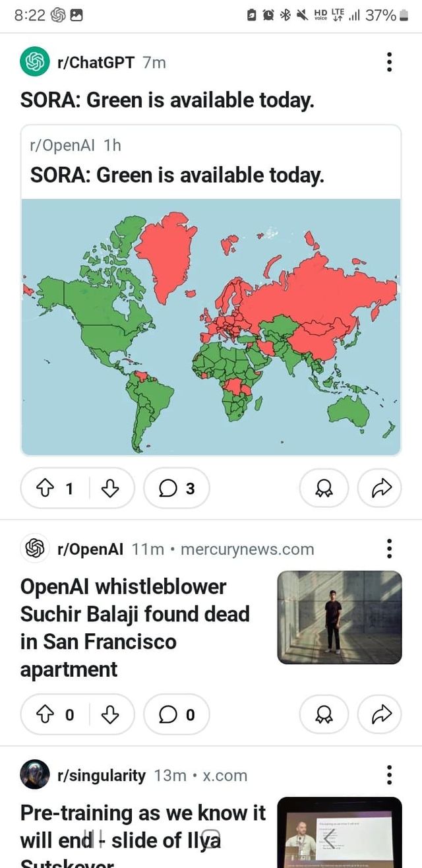Open the Suchir Balaji article thumbnail
This screenshot has width=422, height=868.
tap(340, 617)
